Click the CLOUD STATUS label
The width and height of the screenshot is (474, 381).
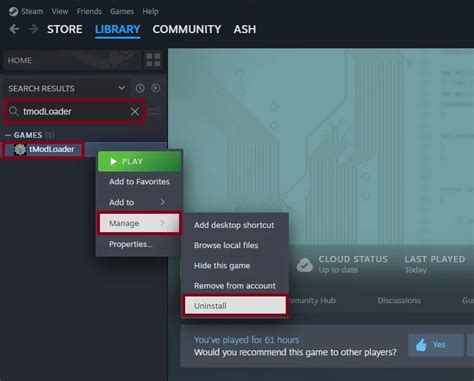(x=353, y=259)
